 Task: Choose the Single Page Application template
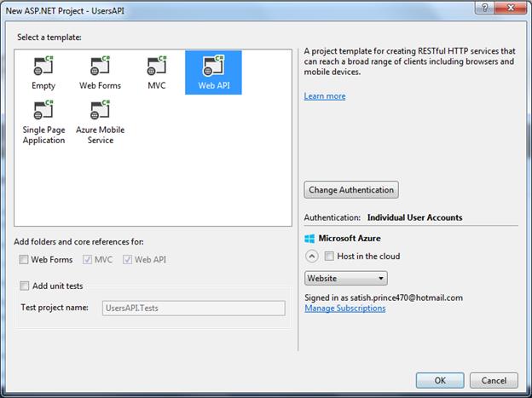tap(43, 122)
